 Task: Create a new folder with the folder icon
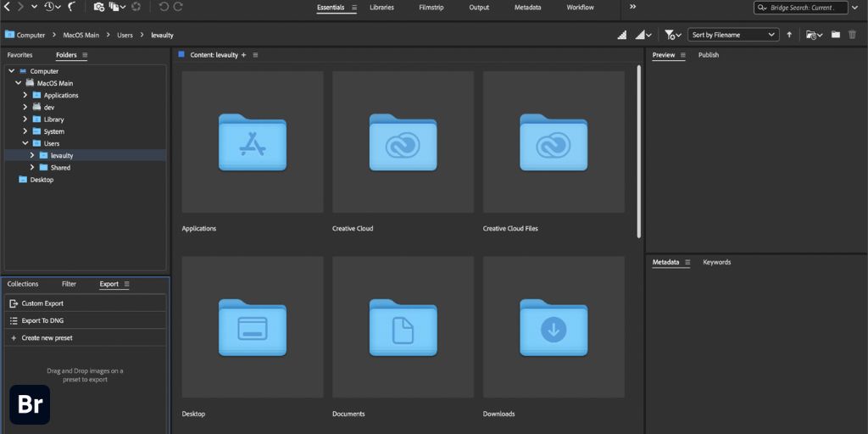click(x=836, y=35)
